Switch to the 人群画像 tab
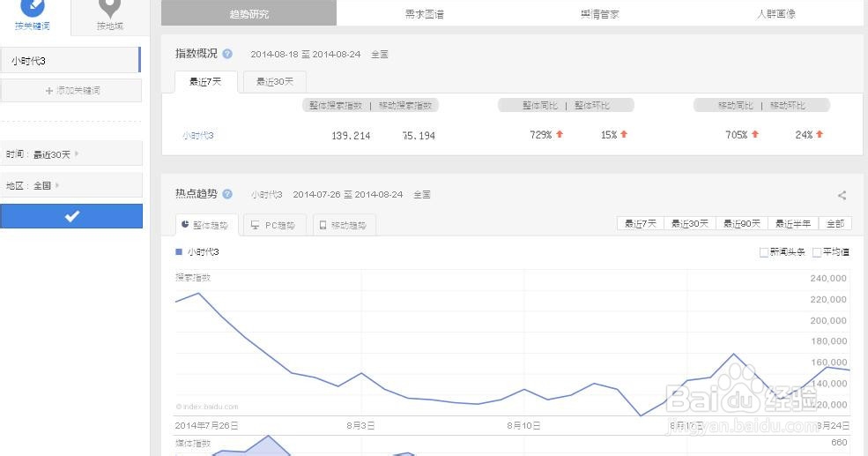Viewport: 868px width, 456px height. coord(775,13)
